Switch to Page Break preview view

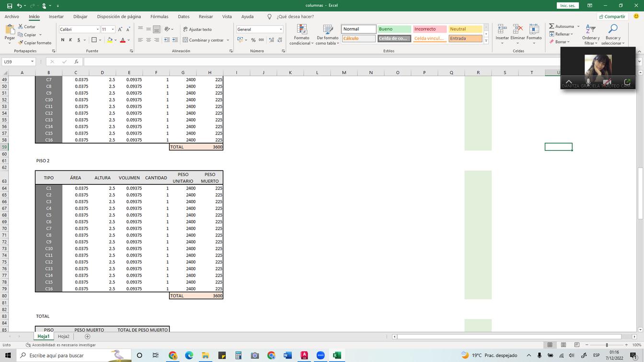[x=577, y=345]
